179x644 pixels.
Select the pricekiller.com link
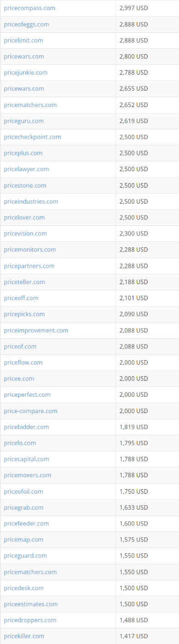[24, 636]
